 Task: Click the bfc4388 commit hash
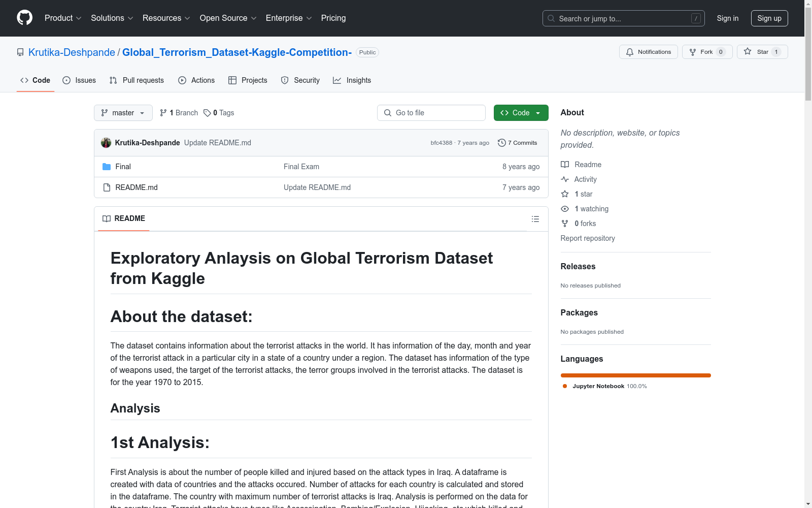pos(442,143)
